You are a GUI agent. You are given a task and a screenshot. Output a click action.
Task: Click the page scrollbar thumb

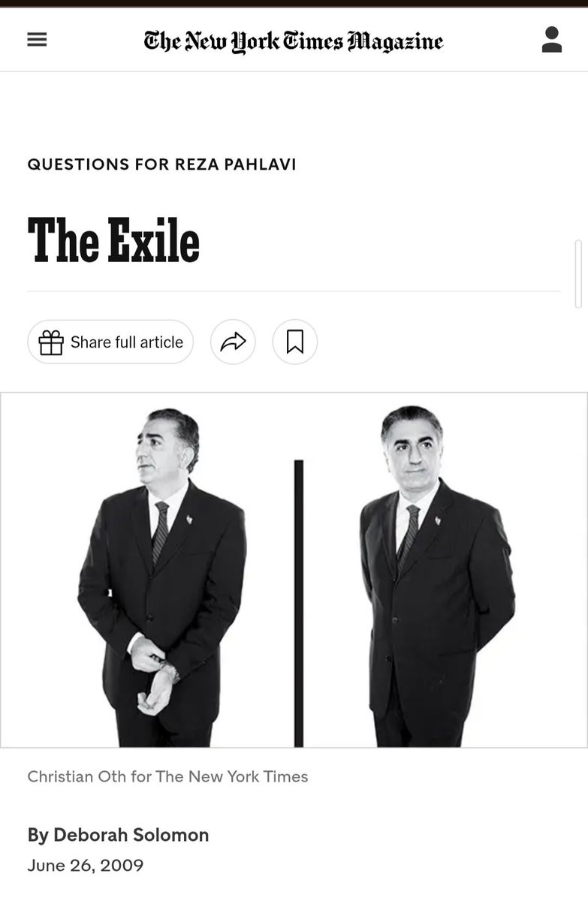tap(577, 273)
